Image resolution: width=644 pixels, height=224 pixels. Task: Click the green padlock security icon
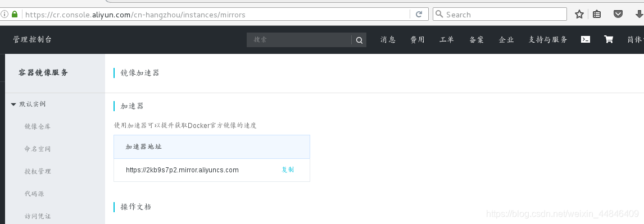[15, 15]
